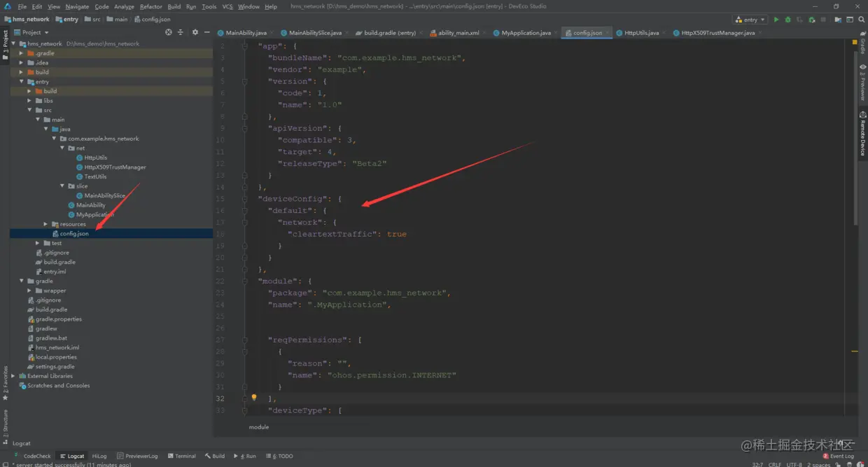
Task: Switch to the ability_main.xml tab
Action: click(458, 33)
